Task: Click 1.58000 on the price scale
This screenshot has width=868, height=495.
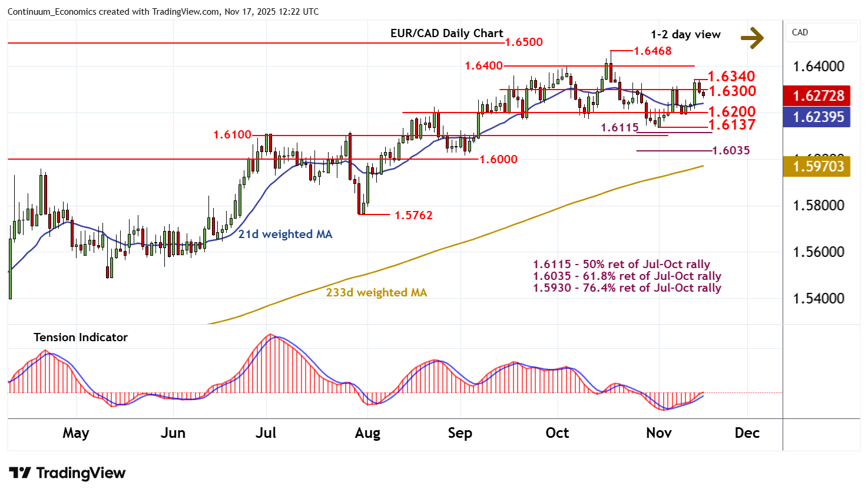Action: (819, 206)
